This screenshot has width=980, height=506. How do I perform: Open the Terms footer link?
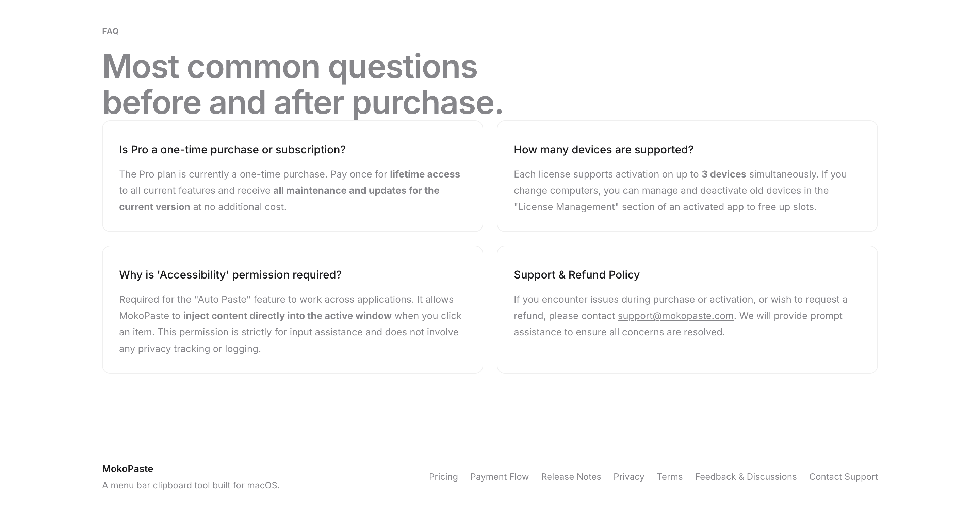click(x=670, y=477)
